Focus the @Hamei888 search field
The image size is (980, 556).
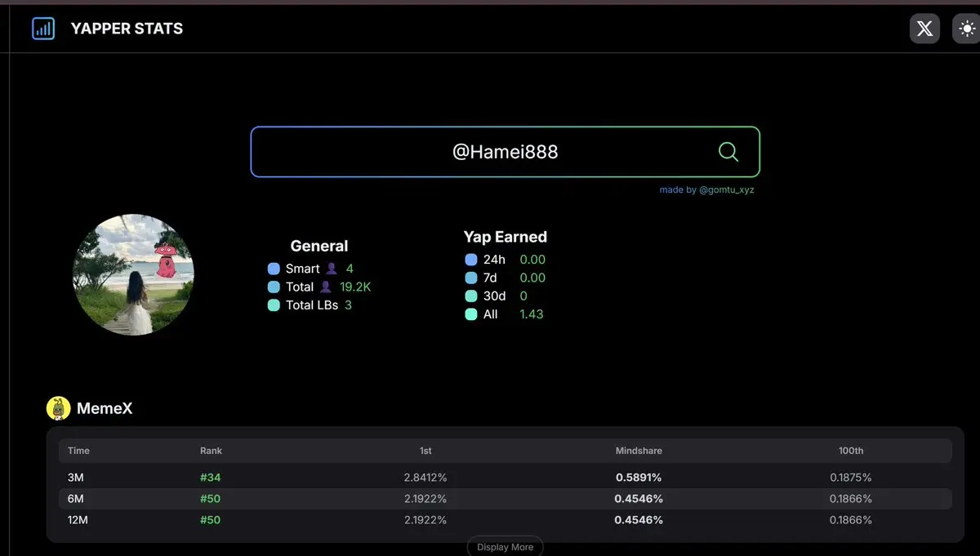click(505, 152)
